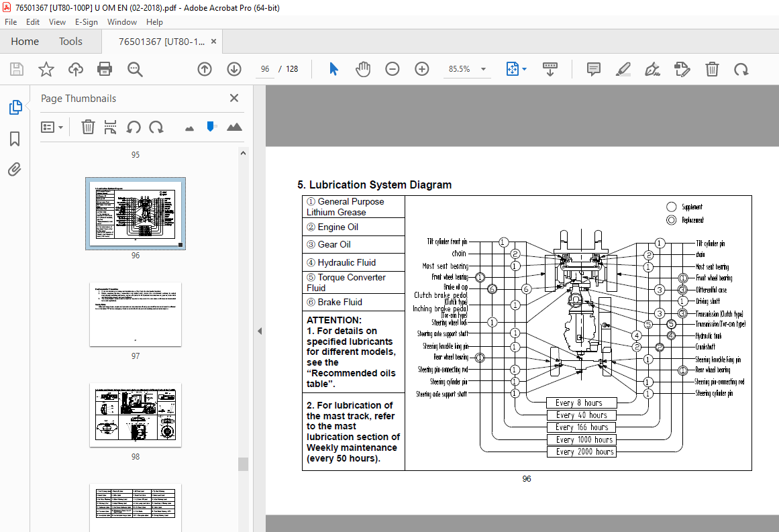
Task: Switch to the Home tab
Action: [x=25, y=41]
